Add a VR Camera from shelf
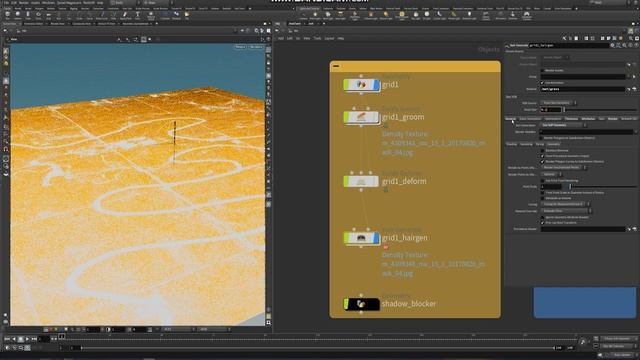This screenshot has height=360, width=640. (x=500, y=15)
